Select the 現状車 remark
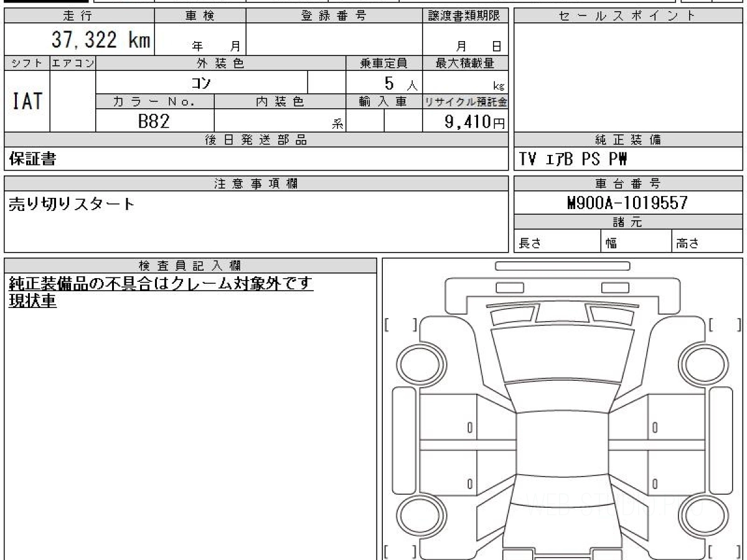The width and height of the screenshot is (747, 560). [x=32, y=301]
